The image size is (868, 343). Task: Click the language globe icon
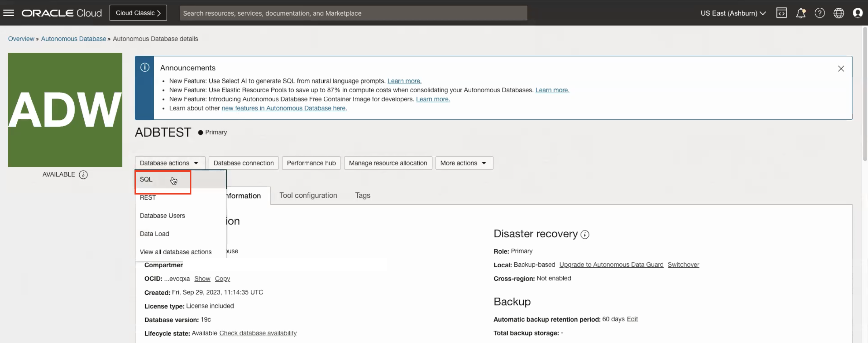(839, 13)
